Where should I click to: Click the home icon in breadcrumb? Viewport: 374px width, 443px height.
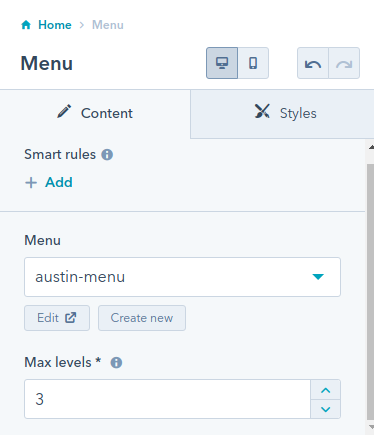pos(26,25)
